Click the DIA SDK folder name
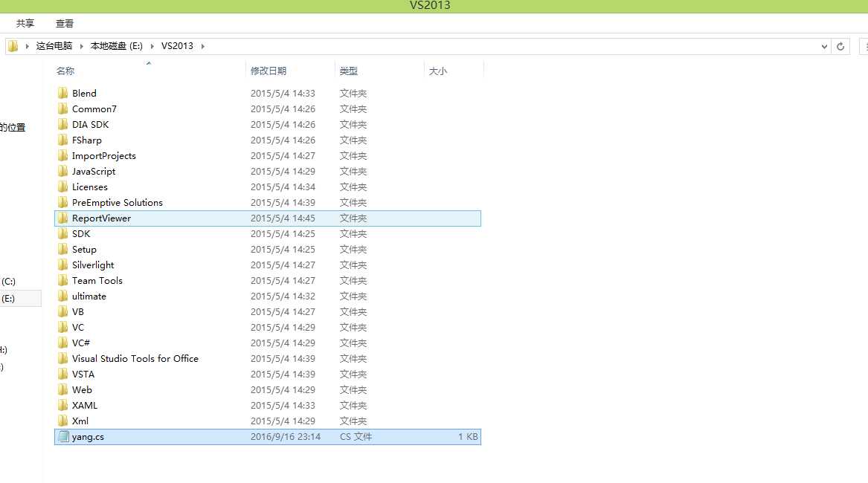 click(90, 125)
